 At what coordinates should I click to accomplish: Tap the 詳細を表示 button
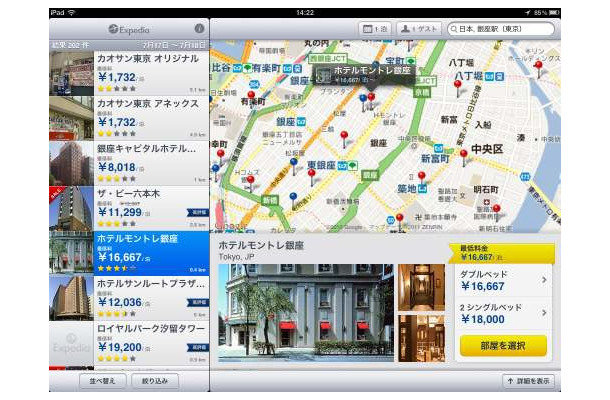[528, 381]
